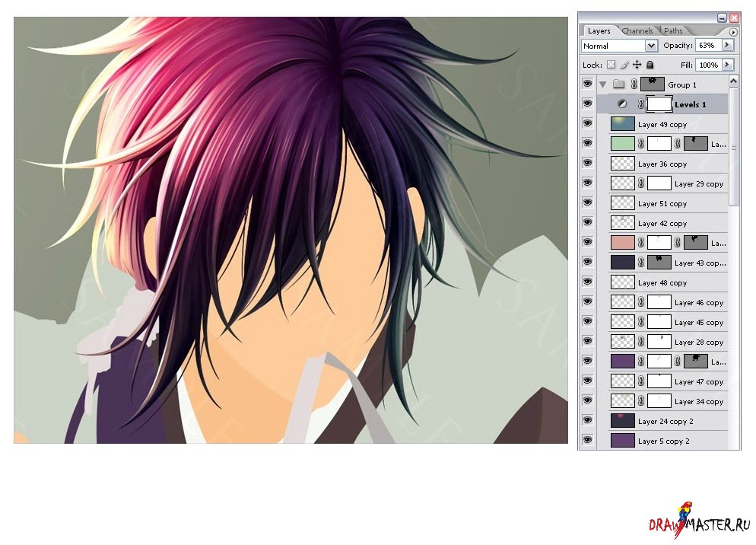
Task: Hide the Group 1 layer group
Action: 587,84
